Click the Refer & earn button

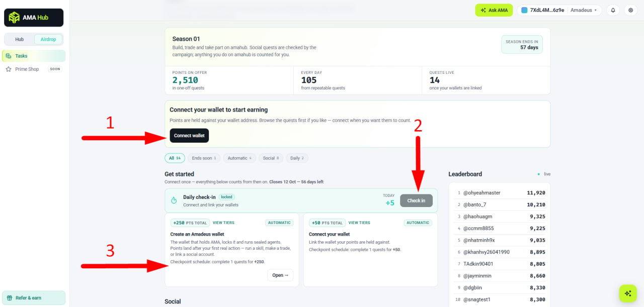tap(34, 298)
